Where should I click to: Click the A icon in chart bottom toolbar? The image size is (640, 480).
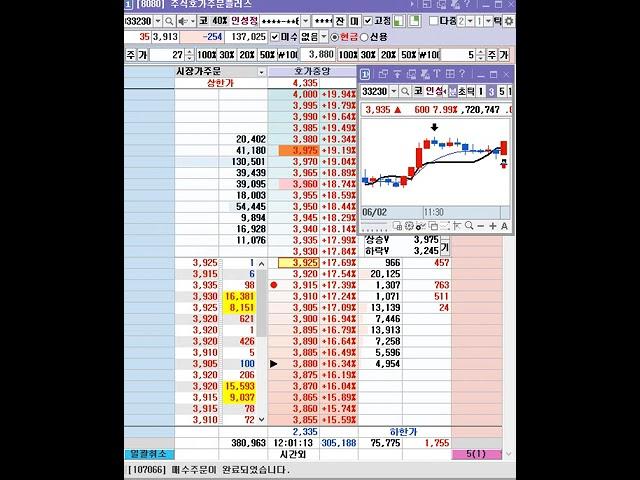504,226
